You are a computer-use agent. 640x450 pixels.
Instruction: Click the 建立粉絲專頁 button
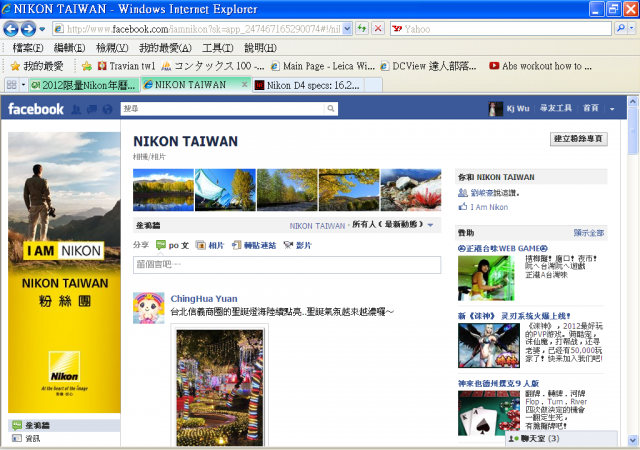coord(578,139)
